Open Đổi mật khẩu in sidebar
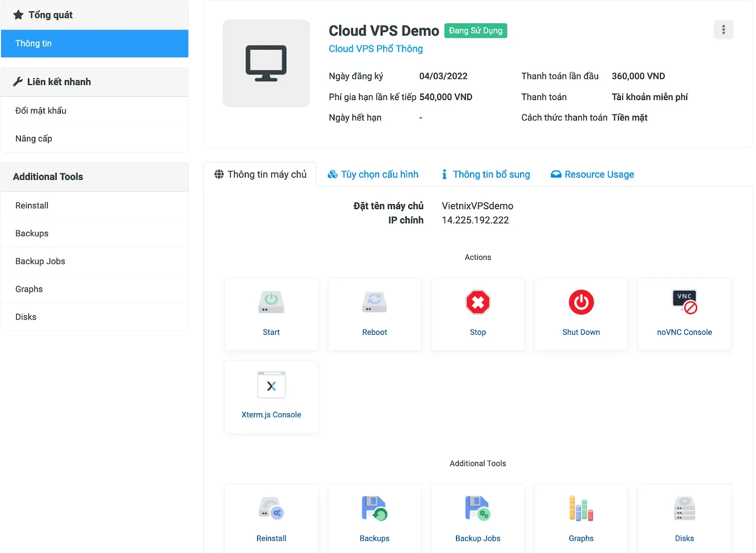 click(94, 111)
